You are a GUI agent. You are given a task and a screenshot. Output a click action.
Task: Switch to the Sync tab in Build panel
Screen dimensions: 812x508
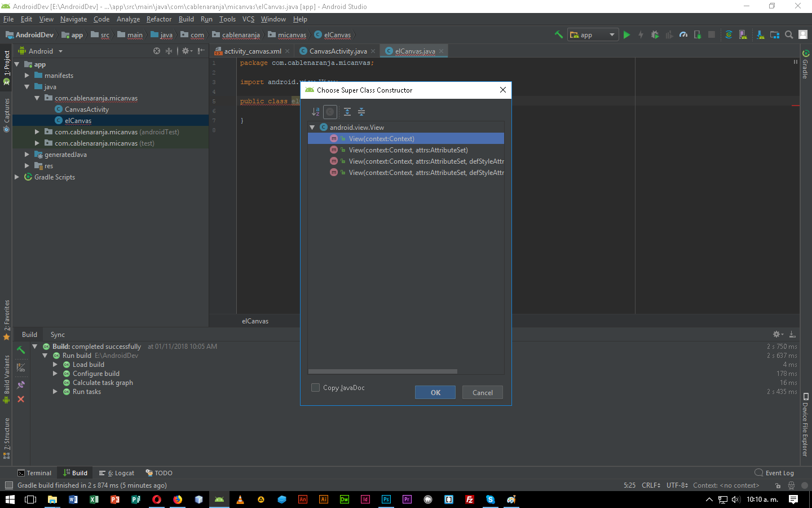[x=58, y=335]
